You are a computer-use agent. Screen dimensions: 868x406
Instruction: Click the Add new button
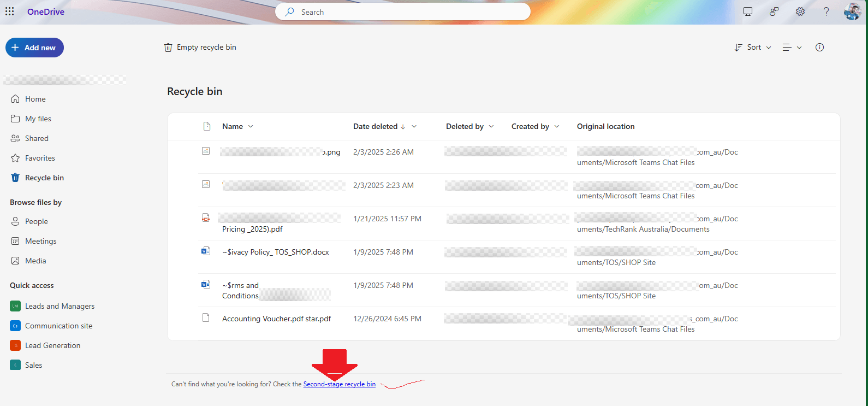pyautogui.click(x=34, y=48)
